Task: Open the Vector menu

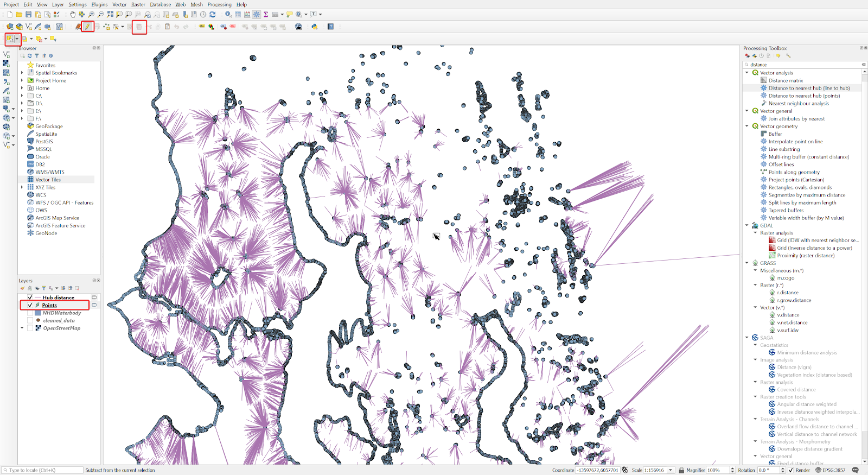Action: coord(119,4)
